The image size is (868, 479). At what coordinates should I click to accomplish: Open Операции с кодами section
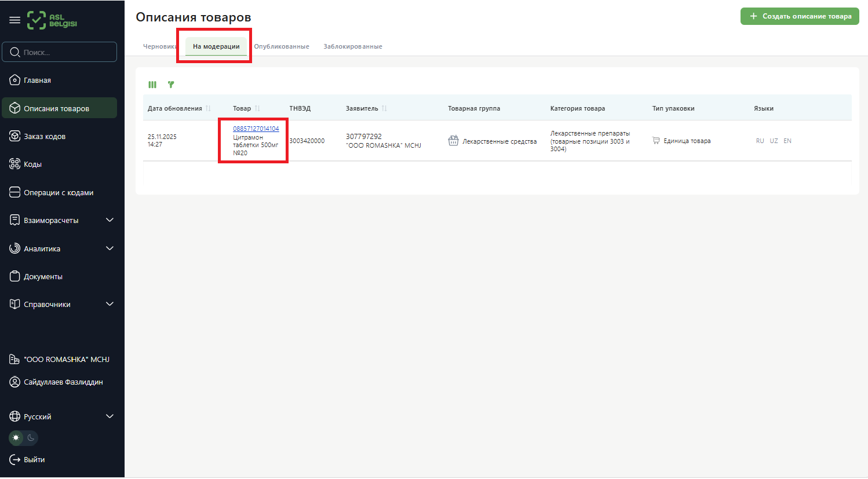tap(58, 193)
